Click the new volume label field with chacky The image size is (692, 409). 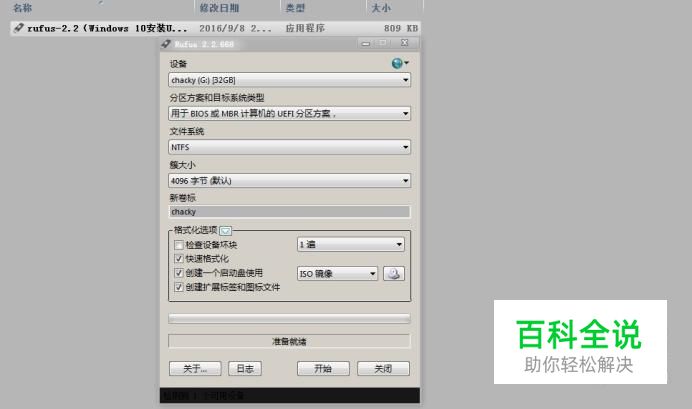[290, 212]
